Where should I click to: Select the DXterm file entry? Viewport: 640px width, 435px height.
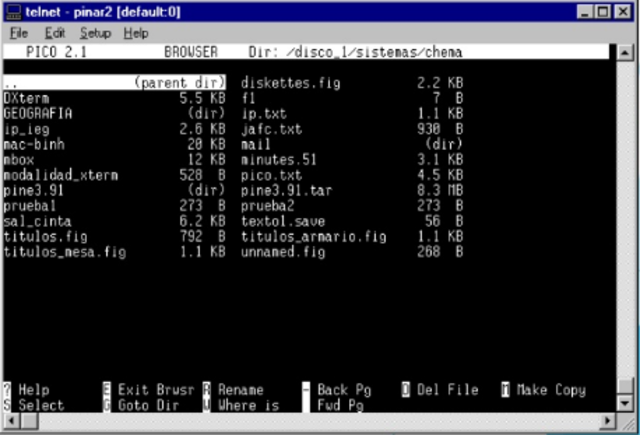click(x=115, y=98)
